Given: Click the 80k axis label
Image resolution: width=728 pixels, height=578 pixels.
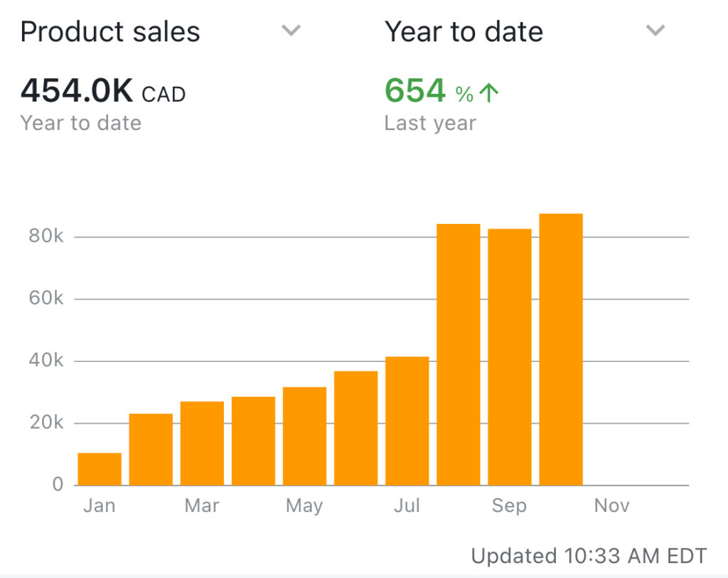Looking at the screenshot, I should coord(46,237).
